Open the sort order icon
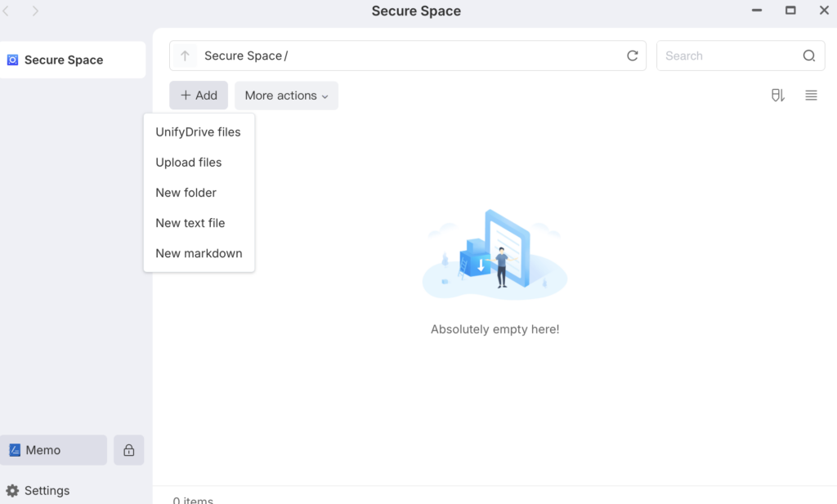 pos(777,96)
